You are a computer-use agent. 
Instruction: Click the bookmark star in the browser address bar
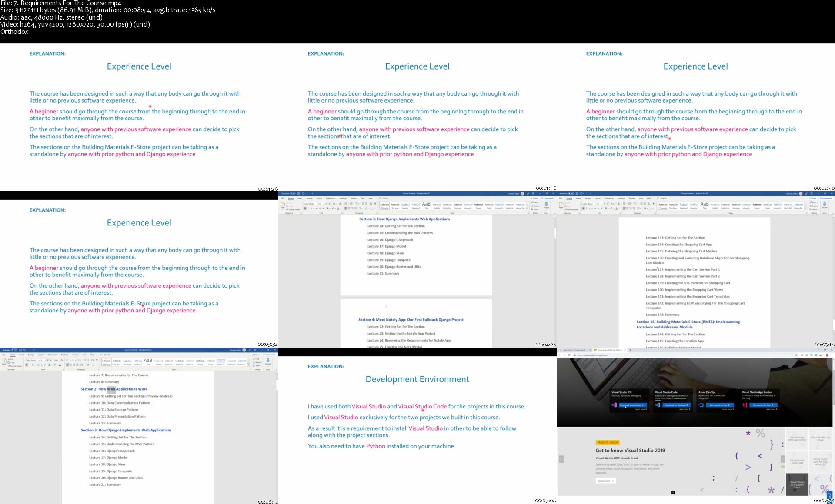(x=796, y=355)
